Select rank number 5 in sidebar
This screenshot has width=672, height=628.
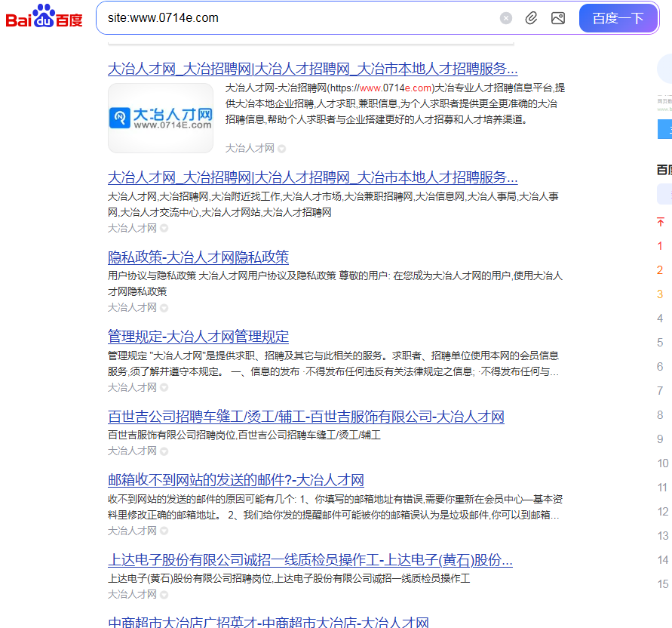(660, 343)
